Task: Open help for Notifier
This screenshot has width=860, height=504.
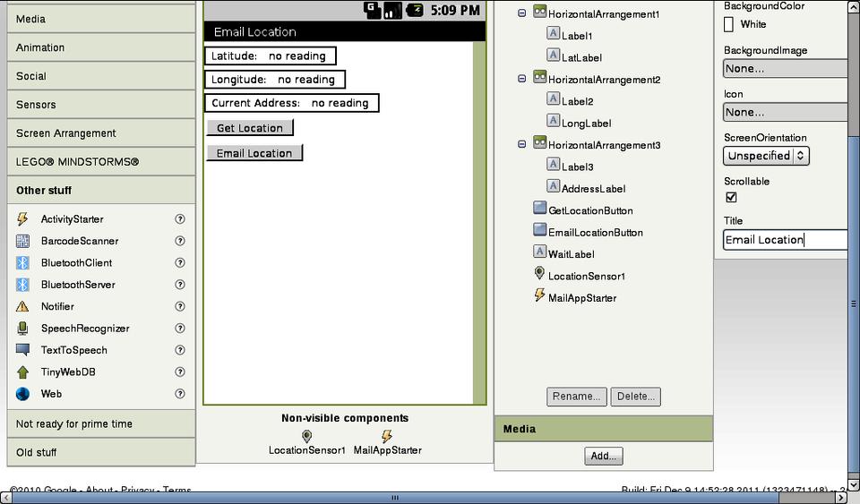Action: (180, 306)
